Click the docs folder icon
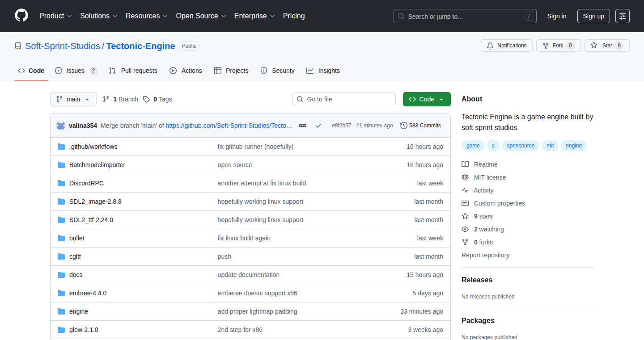The image size is (644, 340). (61, 275)
